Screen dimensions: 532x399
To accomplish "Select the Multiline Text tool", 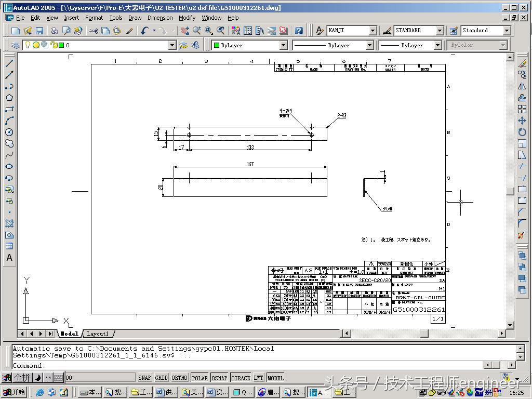I will [9, 258].
